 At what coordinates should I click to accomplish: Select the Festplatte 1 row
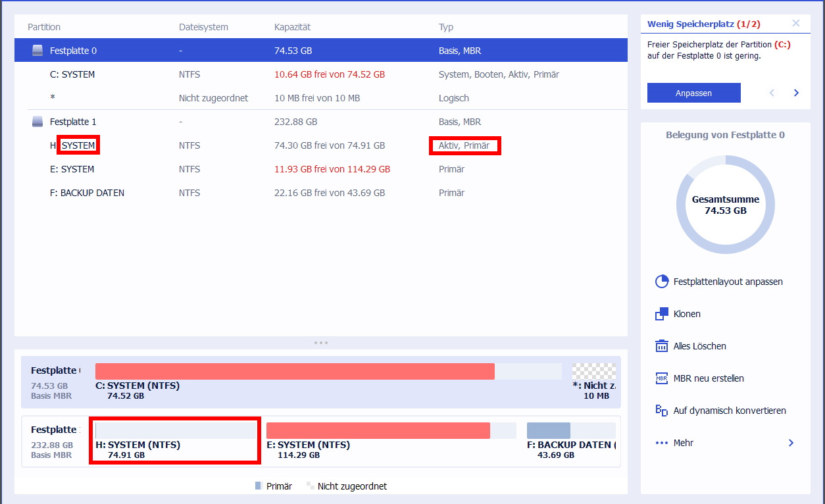tap(321, 122)
